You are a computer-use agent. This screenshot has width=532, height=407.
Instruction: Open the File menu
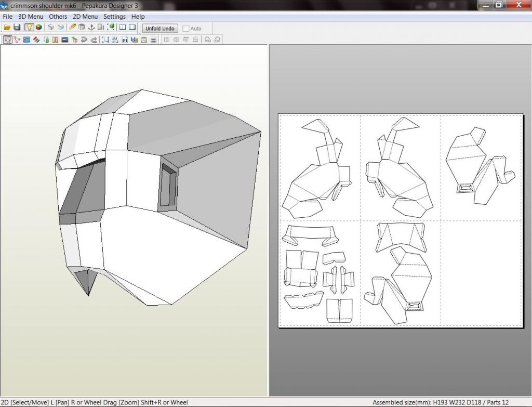click(x=7, y=17)
